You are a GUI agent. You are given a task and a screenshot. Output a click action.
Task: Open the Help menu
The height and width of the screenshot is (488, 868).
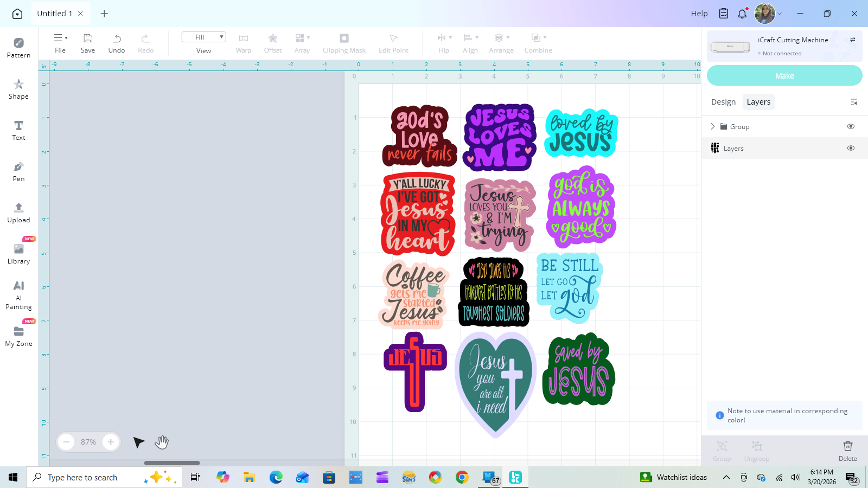699,14
